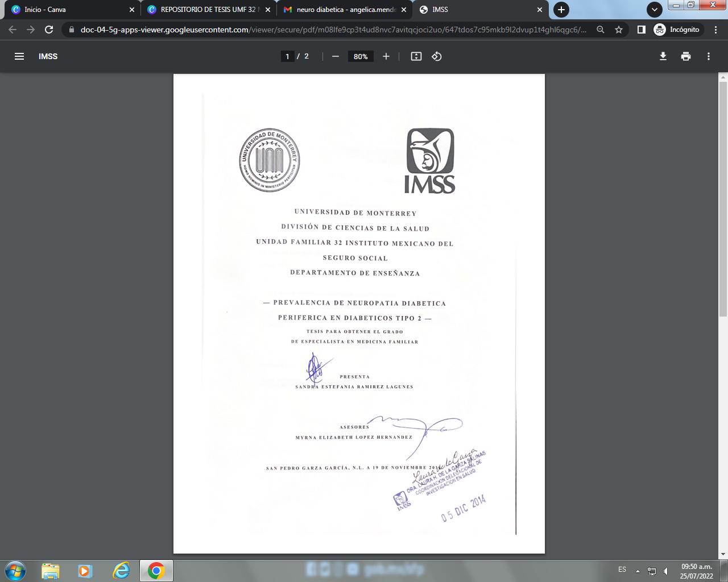Click the ES language indicator
The image size is (728, 582).
pyautogui.click(x=622, y=569)
